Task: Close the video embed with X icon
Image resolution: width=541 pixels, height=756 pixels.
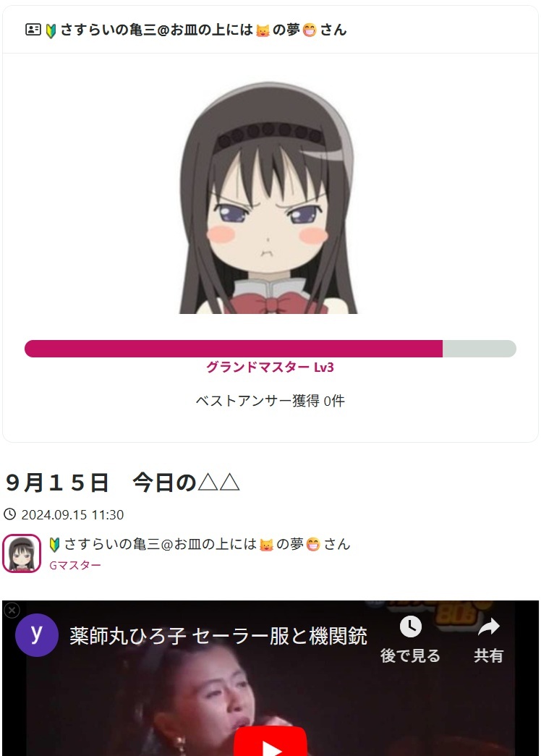Action: (12, 611)
